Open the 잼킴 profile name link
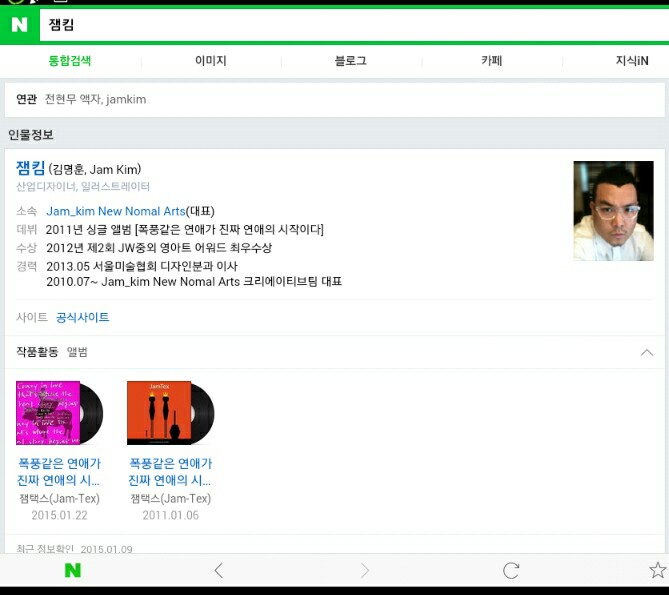 click(30, 168)
